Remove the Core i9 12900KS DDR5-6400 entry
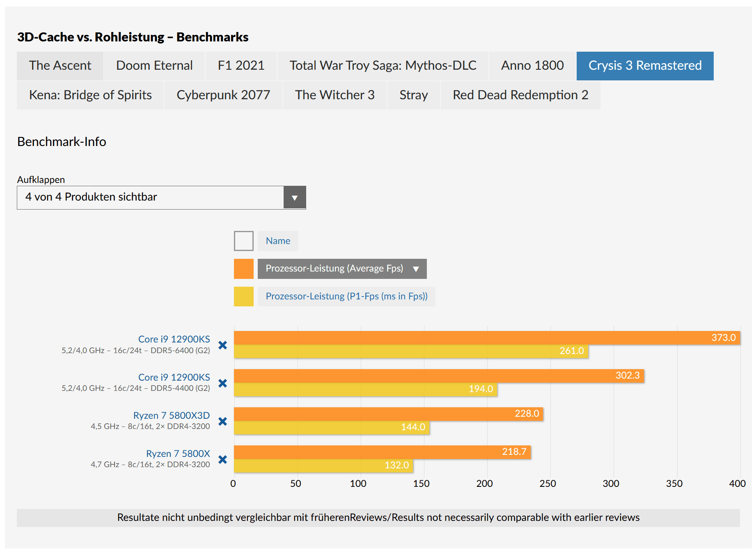756x550 pixels. tap(222, 345)
